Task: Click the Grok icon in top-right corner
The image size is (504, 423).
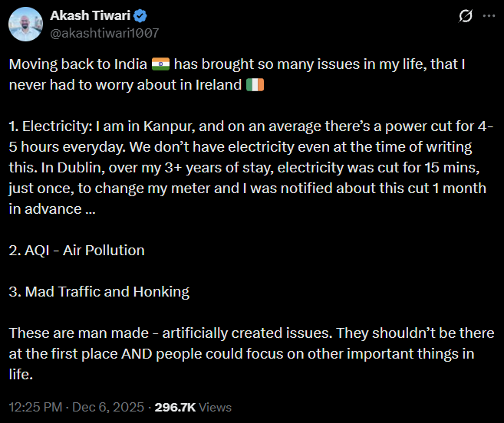Action: pyautogui.click(x=465, y=16)
